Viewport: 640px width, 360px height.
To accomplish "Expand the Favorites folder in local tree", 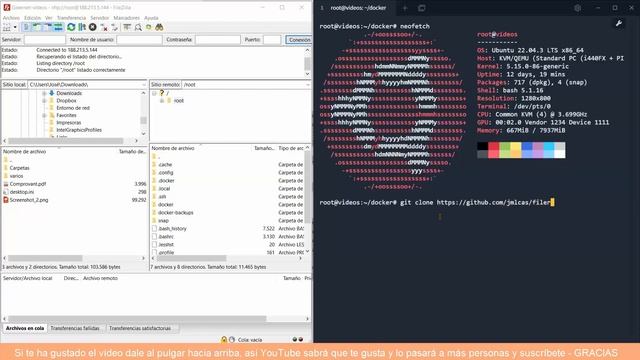I will click(44, 116).
